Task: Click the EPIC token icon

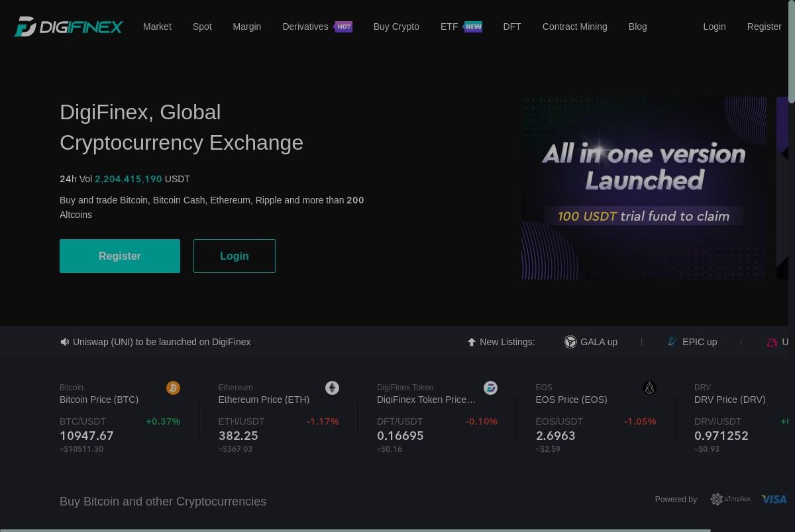Action: 672,342
